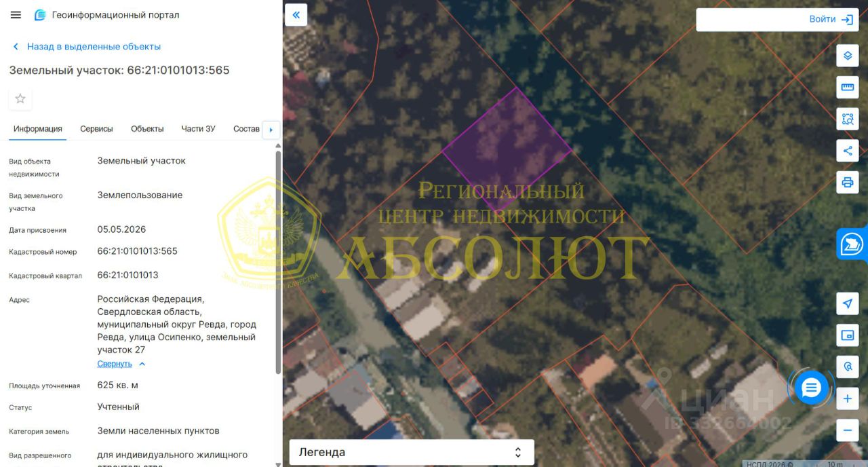868x467 pixels.
Task: Zoom out on the map
Action: [848, 430]
